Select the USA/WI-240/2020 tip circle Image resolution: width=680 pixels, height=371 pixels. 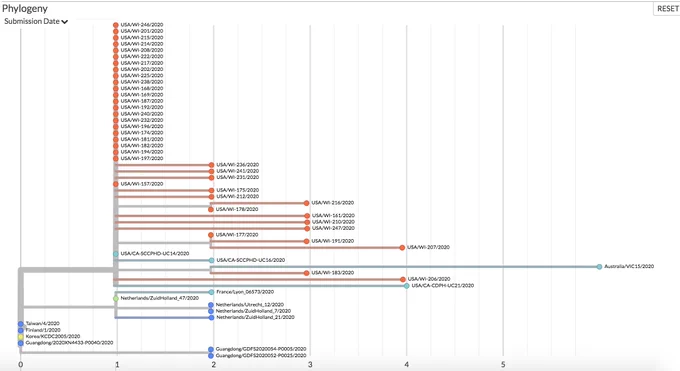116,114
